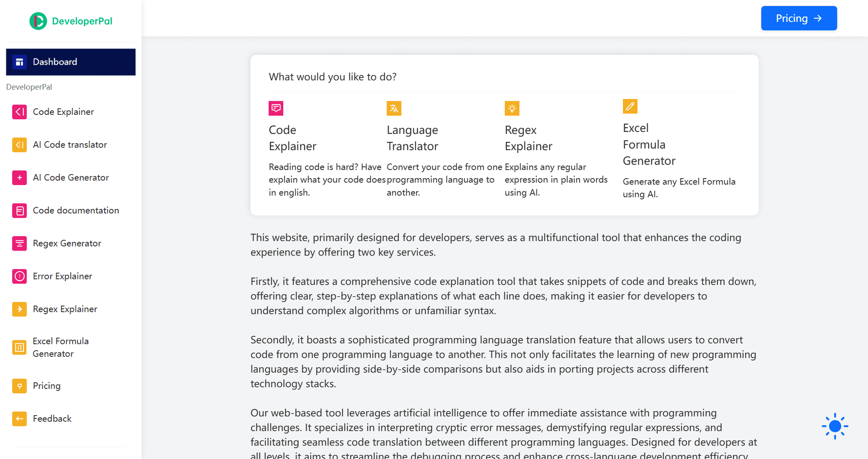The width and height of the screenshot is (868, 459).
Task: Click the blue Pricing button
Action: [799, 18]
